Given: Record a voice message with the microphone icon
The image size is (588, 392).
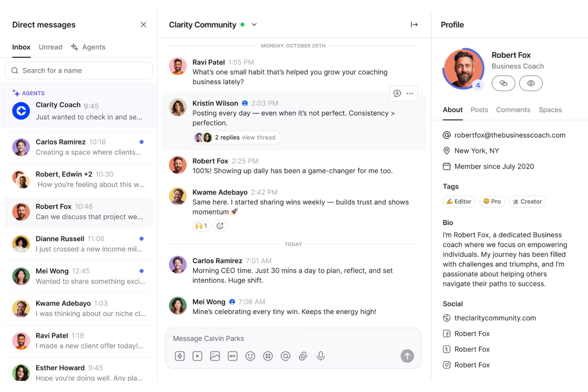Looking at the screenshot, I should (x=321, y=356).
